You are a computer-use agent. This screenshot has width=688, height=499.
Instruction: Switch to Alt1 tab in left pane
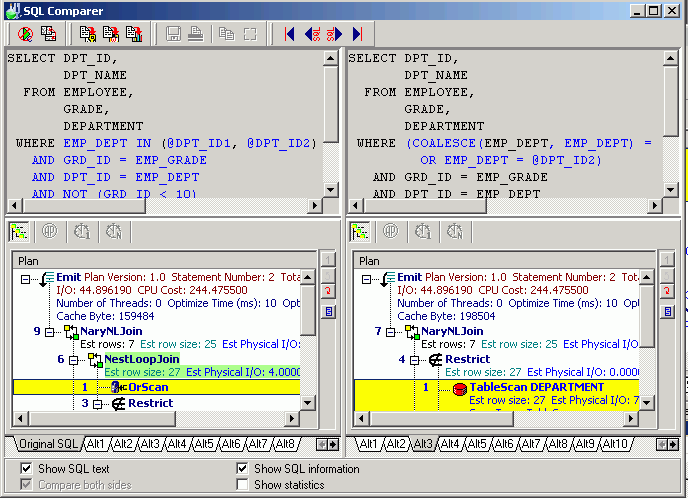tap(95, 444)
